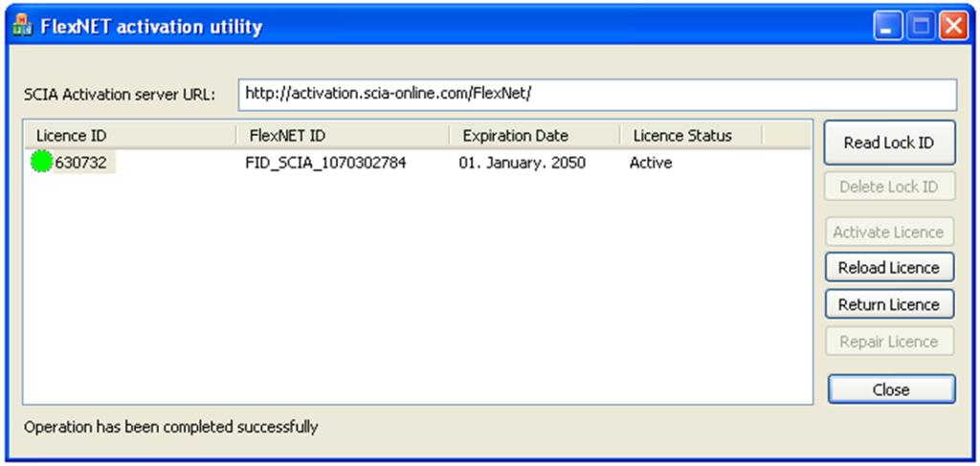Minimize the FlexNET activation utility window

coord(887,28)
